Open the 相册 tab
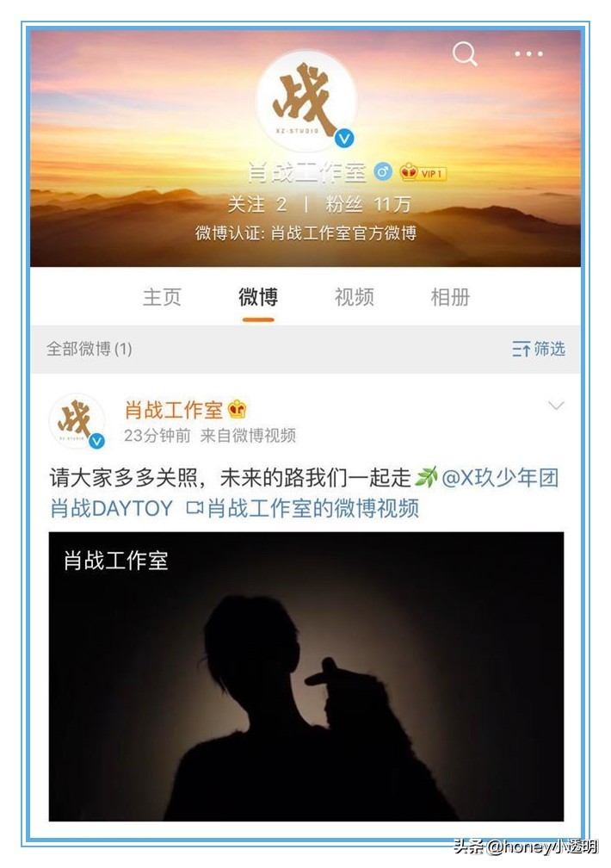Viewport: 611px width, 868px height. [450, 297]
